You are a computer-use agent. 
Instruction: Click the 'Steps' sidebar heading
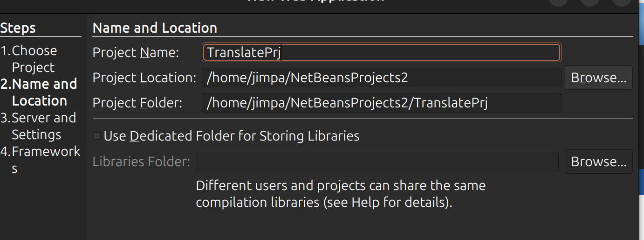pos(18,28)
